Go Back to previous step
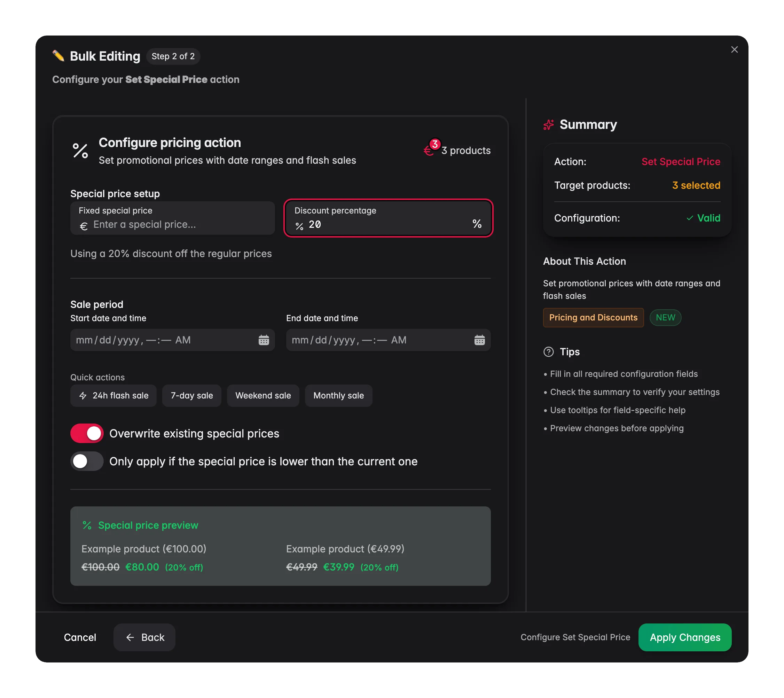The width and height of the screenshot is (784, 698). [x=144, y=637]
